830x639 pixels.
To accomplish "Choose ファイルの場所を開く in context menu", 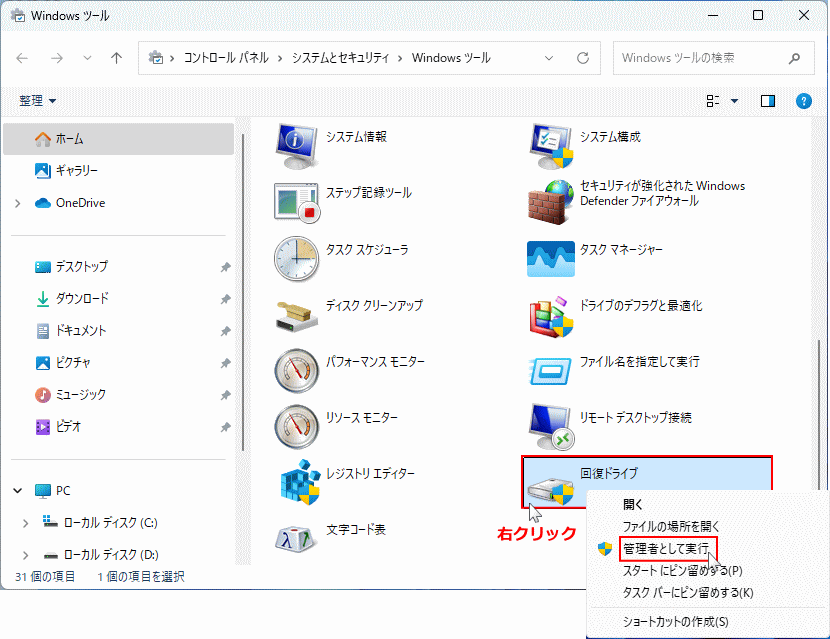I will 670,527.
